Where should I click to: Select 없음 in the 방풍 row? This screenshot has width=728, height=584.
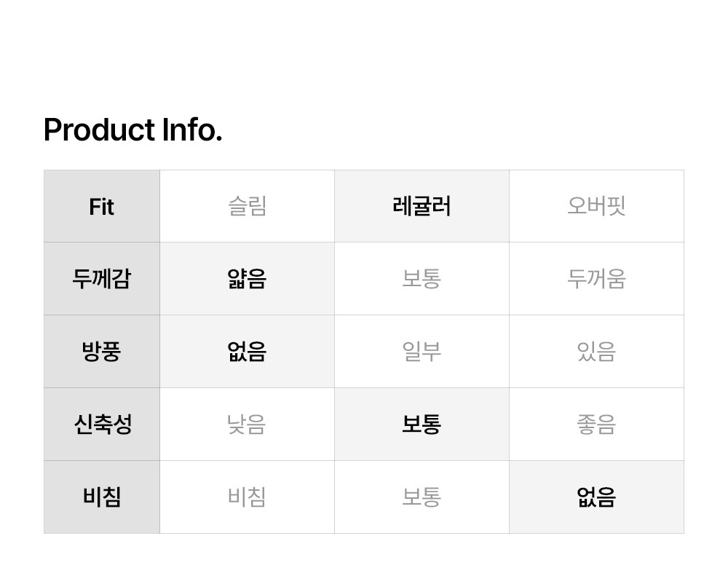247,352
